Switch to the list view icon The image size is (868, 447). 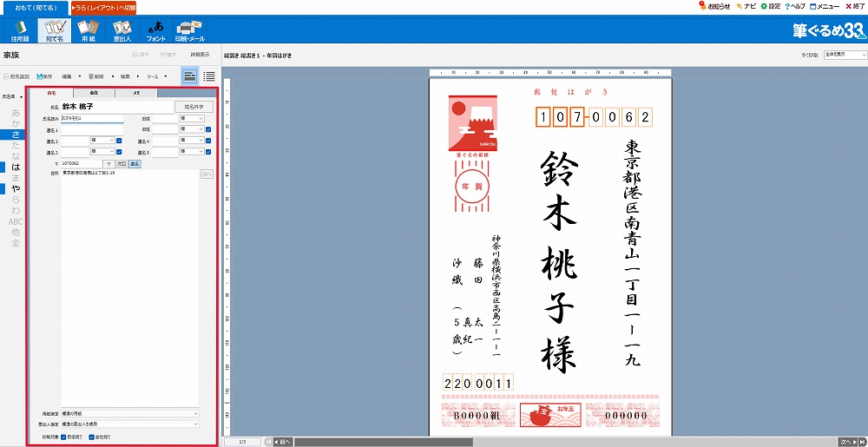coord(208,76)
